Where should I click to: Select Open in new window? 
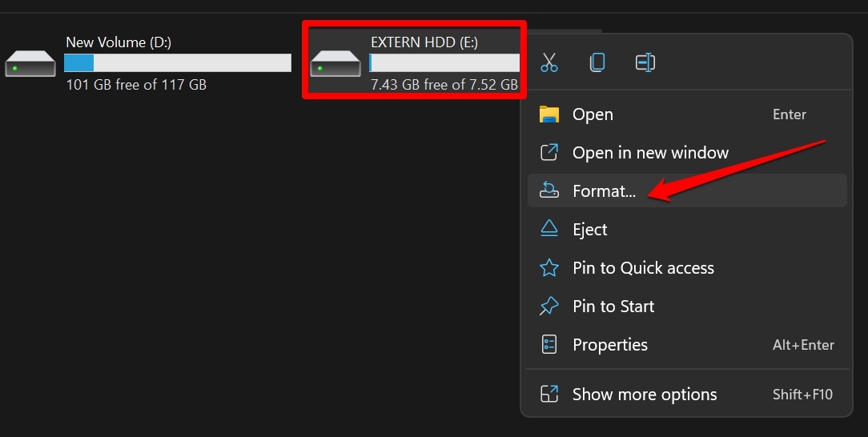(x=687, y=153)
